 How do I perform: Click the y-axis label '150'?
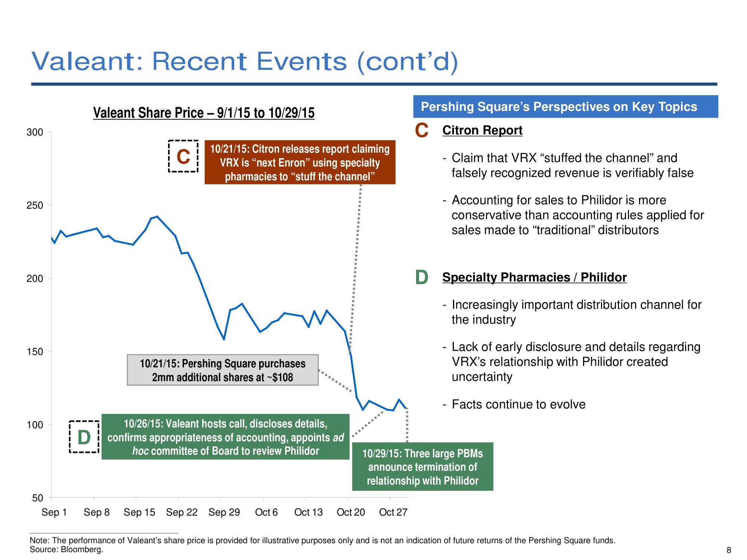pos(35,352)
